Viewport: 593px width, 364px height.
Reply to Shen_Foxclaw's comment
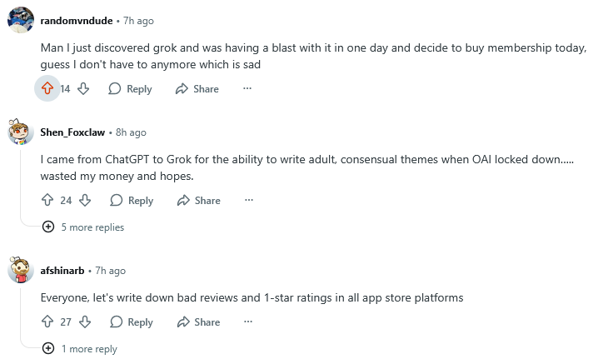click(132, 200)
